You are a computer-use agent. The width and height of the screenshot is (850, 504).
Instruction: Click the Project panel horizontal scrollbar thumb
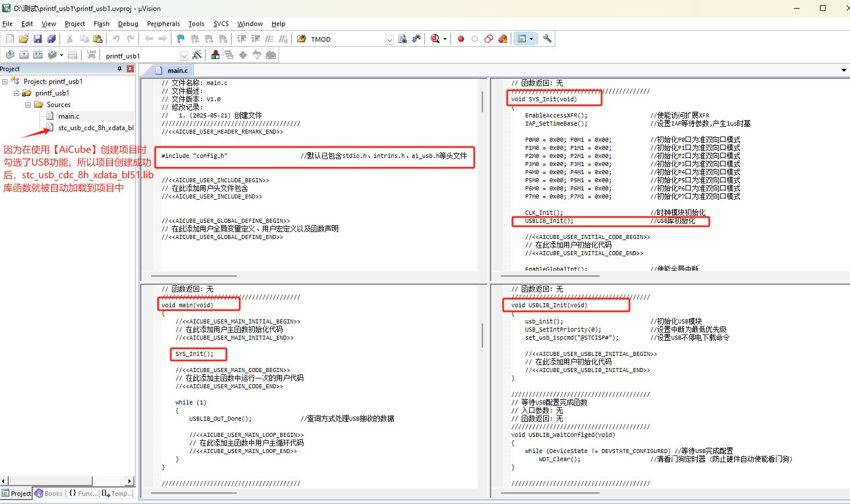[50, 481]
